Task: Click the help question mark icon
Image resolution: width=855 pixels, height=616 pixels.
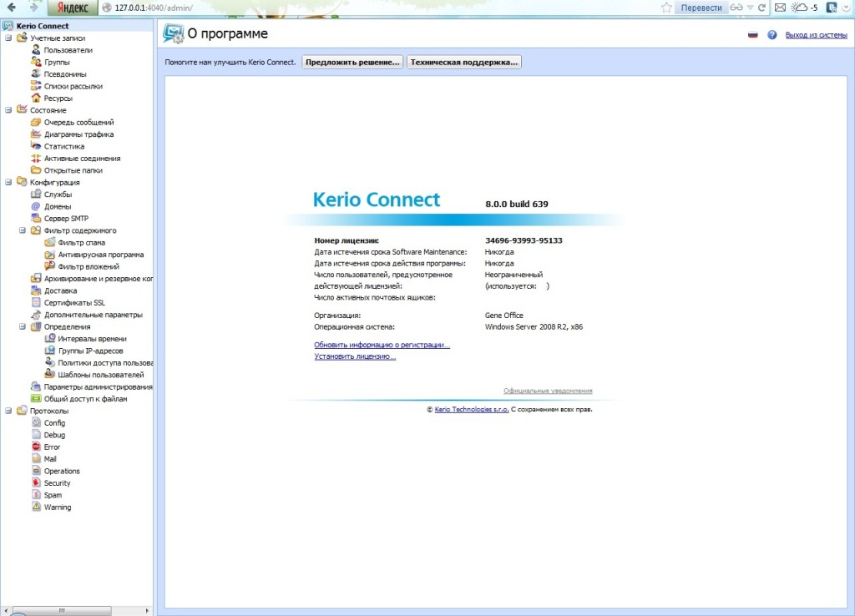Action: [x=772, y=35]
